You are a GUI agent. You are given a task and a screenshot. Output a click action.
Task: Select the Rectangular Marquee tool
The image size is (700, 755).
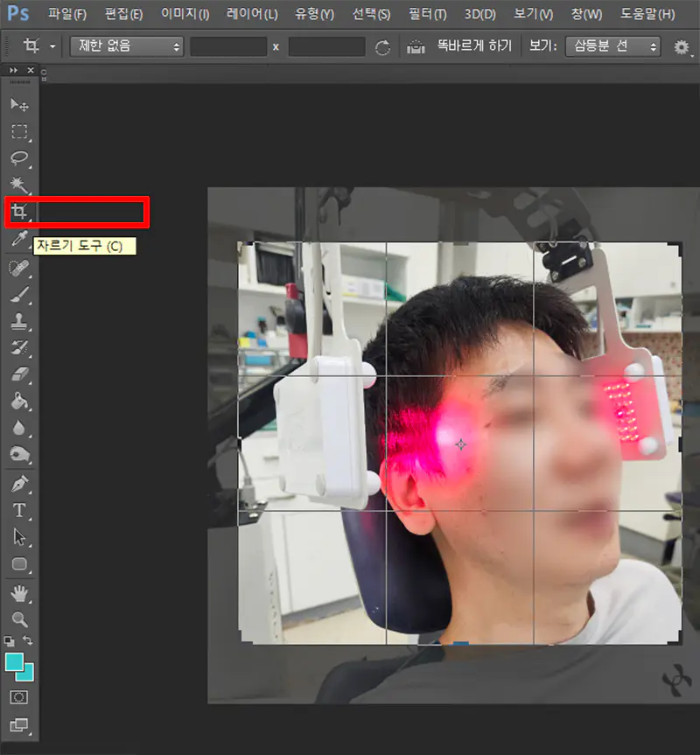[x=19, y=131]
